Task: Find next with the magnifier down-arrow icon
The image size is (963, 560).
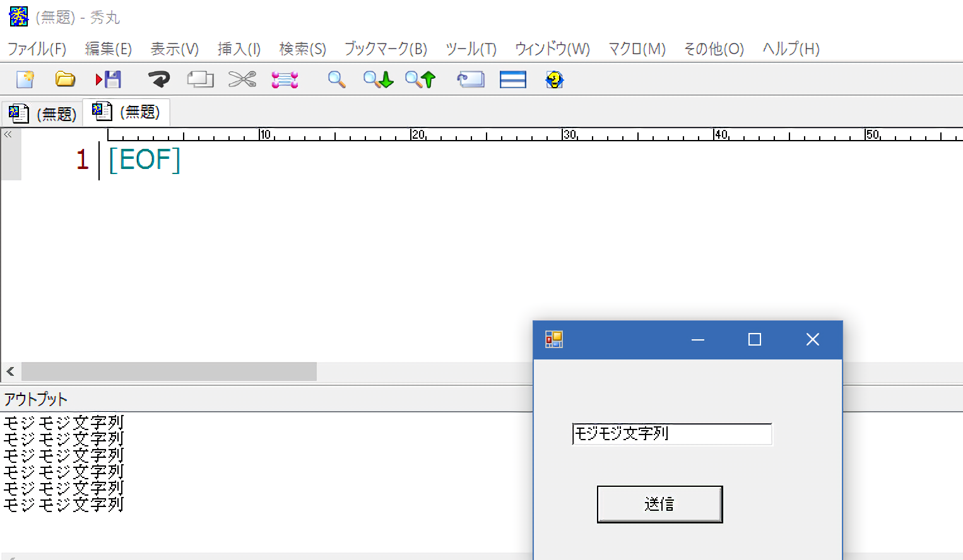Action: (378, 79)
